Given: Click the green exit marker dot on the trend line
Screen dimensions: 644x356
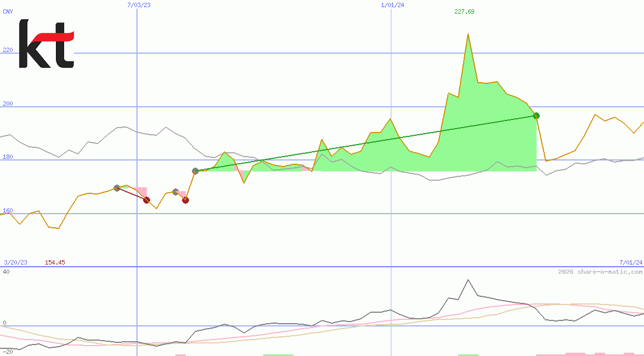Looking at the screenshot, I should click(x=536, y=116).
